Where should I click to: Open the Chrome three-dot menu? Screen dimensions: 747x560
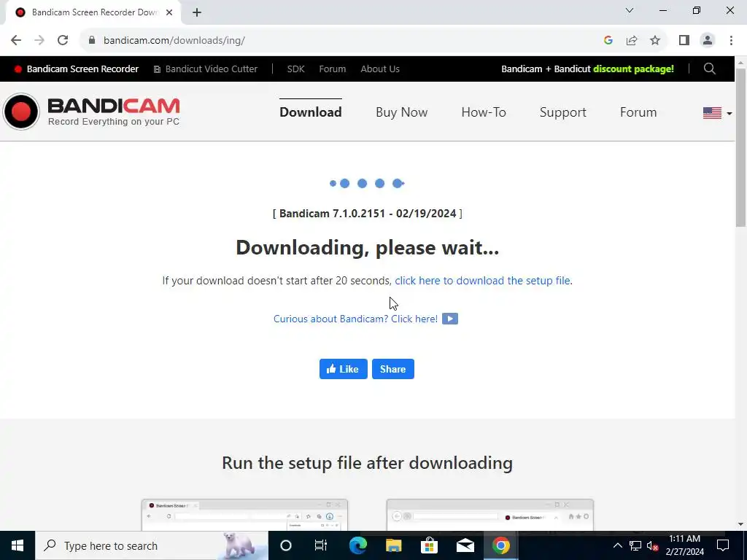click(x=731, y=41)
